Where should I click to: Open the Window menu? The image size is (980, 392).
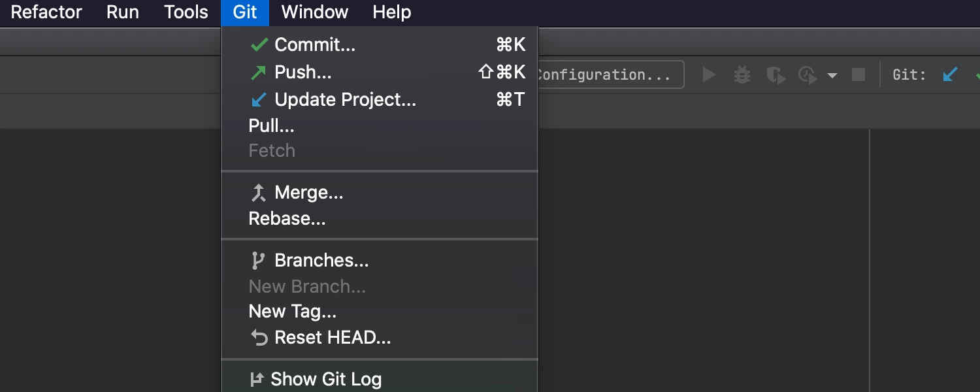(315, 12)
